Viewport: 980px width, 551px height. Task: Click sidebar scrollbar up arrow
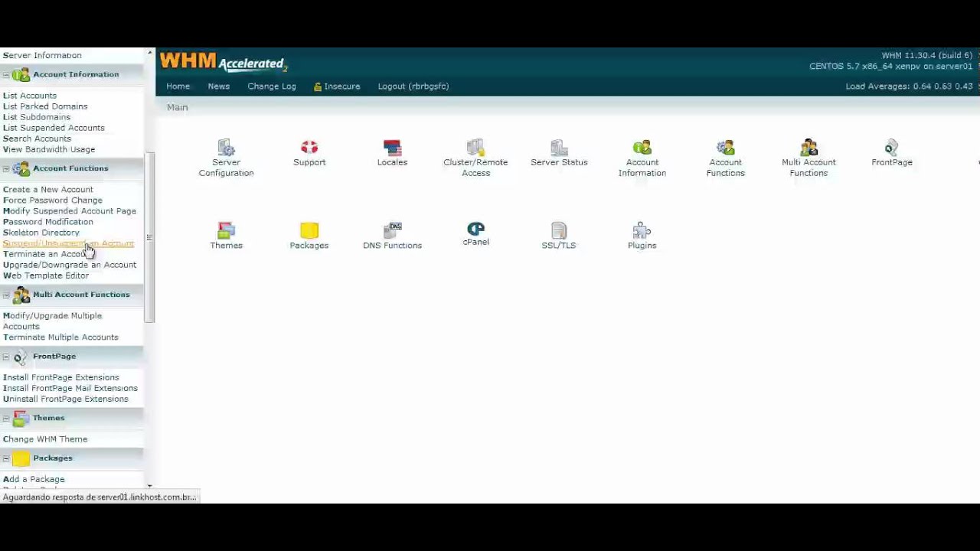pos(149,53)
